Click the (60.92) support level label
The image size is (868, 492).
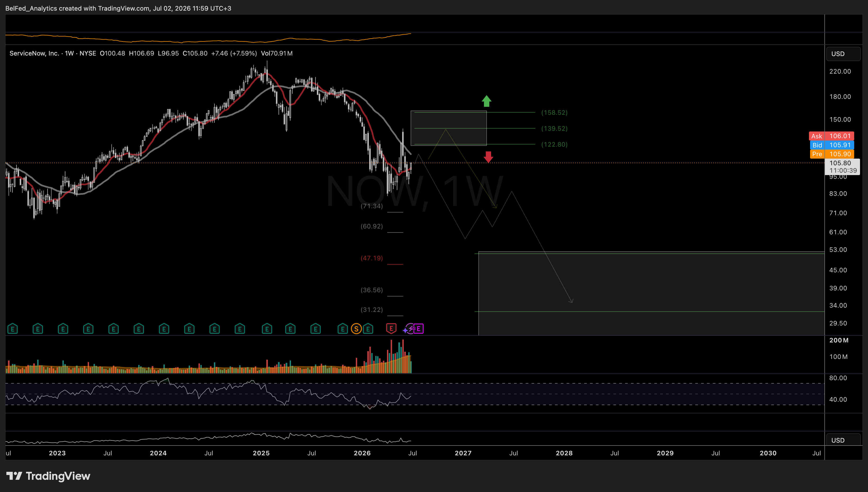tap(372, 226)
